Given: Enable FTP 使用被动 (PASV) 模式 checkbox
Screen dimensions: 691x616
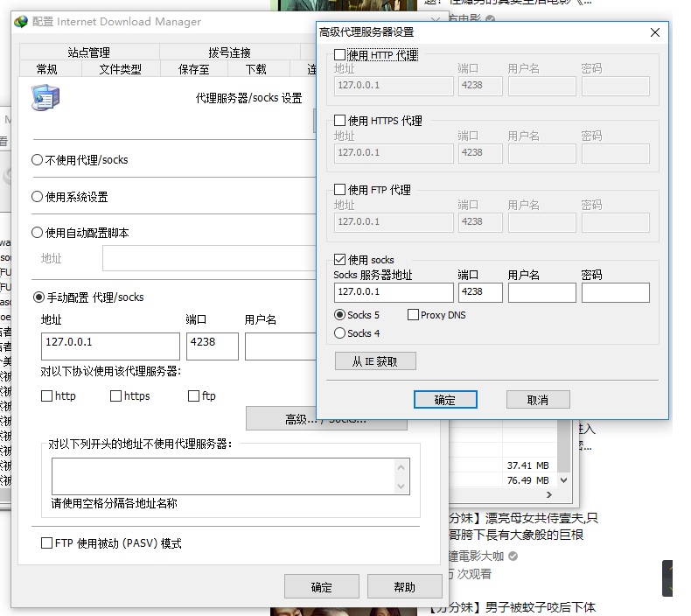Looking at the screenshot, I should (x=46, y=542).
